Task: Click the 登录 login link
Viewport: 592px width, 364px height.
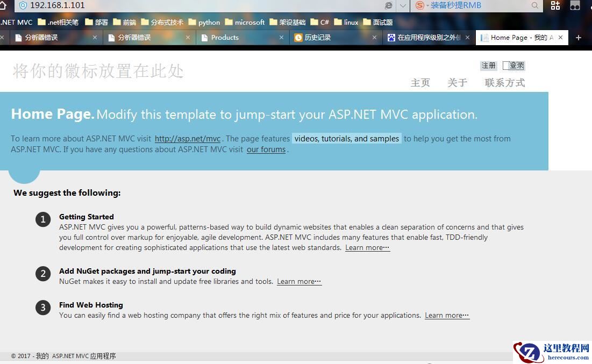Action: (514, 65)
